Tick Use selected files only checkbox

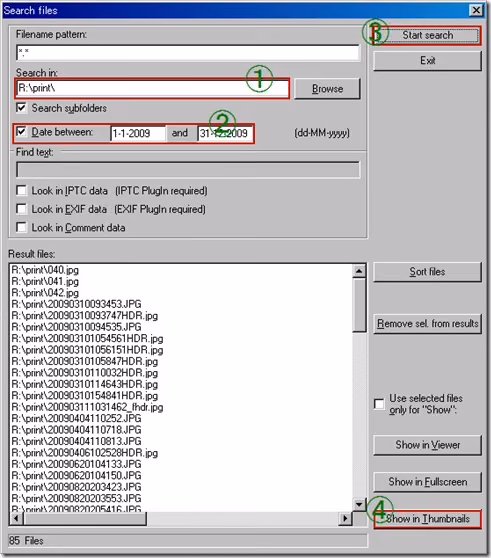pos(379,404)
